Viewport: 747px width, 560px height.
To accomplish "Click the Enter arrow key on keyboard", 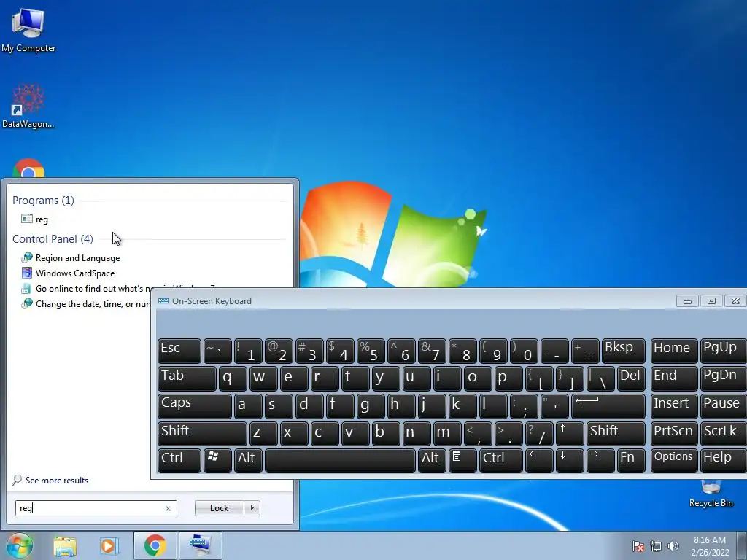I will click(x=608, y=406).
